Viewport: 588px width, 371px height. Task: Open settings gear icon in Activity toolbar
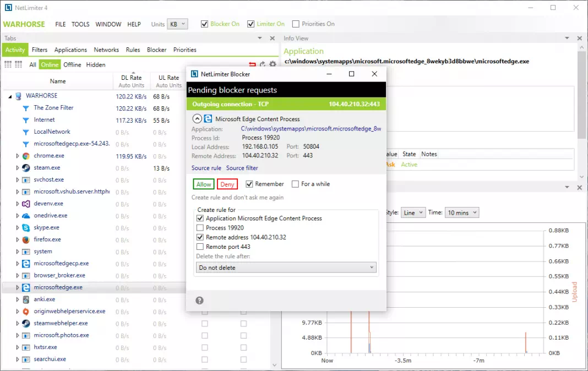273,64
